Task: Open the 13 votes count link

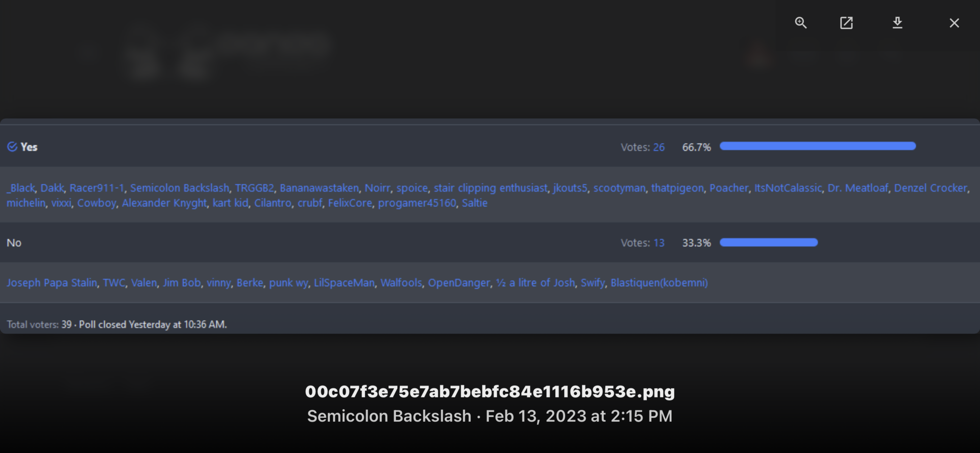Action: pyautogui.click(x=658, y=243)
